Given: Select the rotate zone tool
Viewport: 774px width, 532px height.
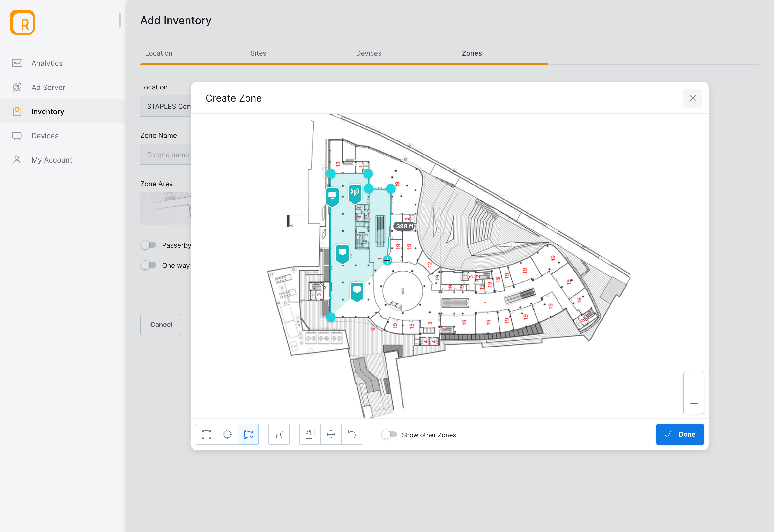Looking at the screenshot, I should (310, 434).
